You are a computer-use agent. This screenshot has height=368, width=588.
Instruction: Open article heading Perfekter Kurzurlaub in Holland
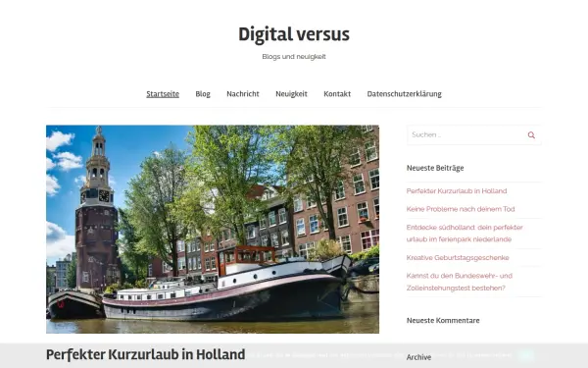pos(145,354)
